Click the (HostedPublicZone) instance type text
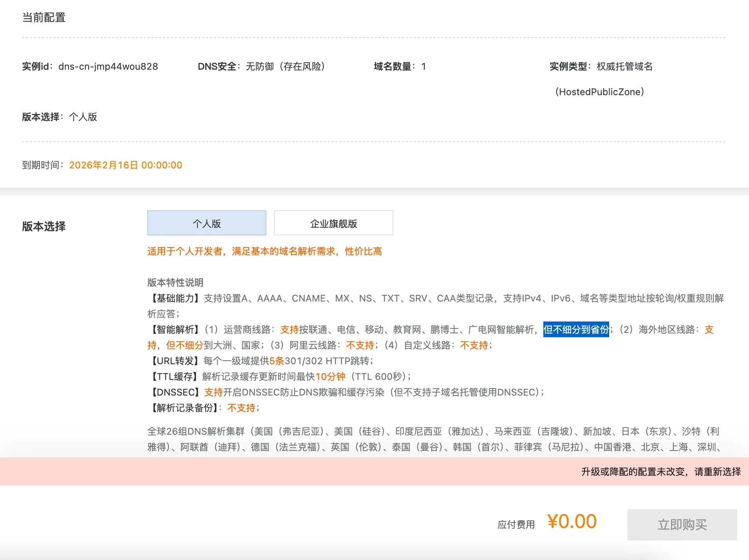Viewport: 749px width, 560px height. [599, 92]
